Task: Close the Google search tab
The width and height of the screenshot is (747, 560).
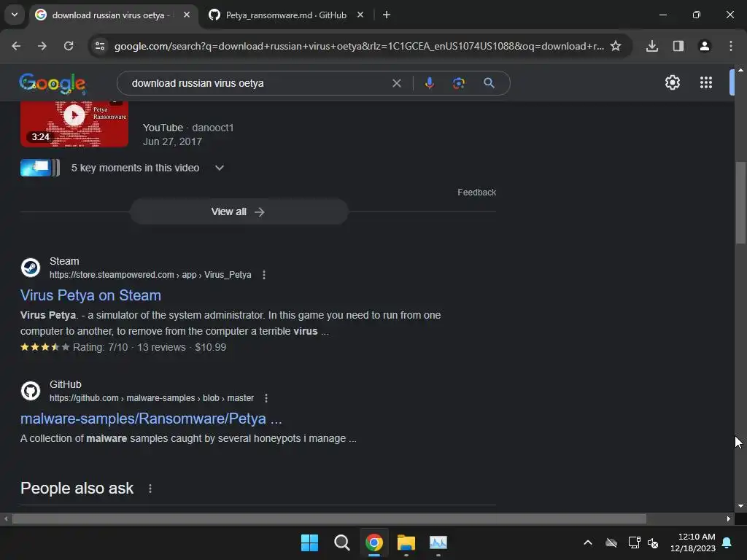Action: (187, 15)
